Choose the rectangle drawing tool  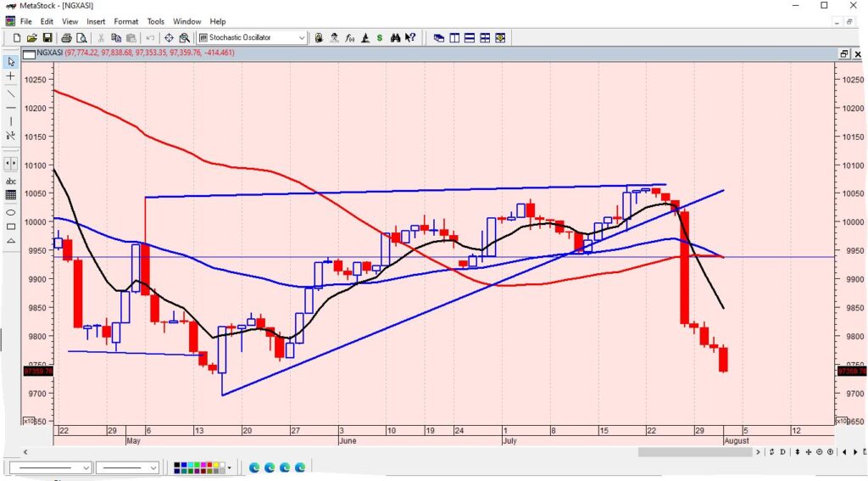tap(11, 227)
